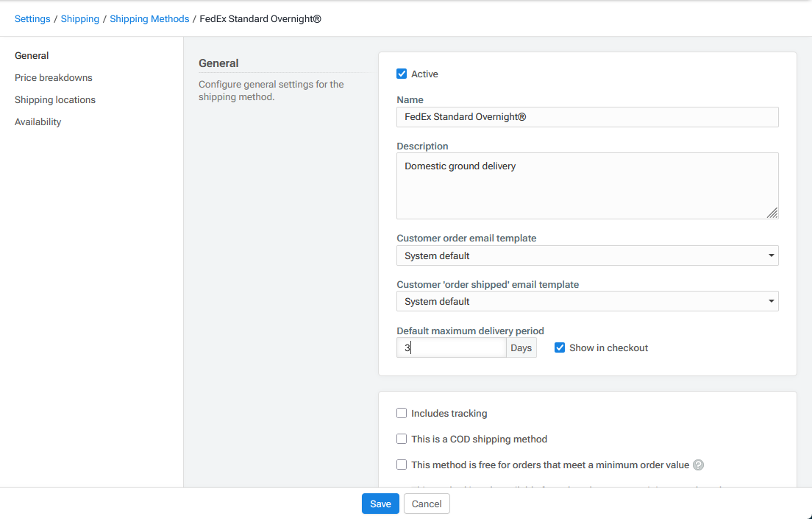Uncheck Show in checkout
This screenshot has height=519, width=812.
pyautogui.click(x=560, y=347)
